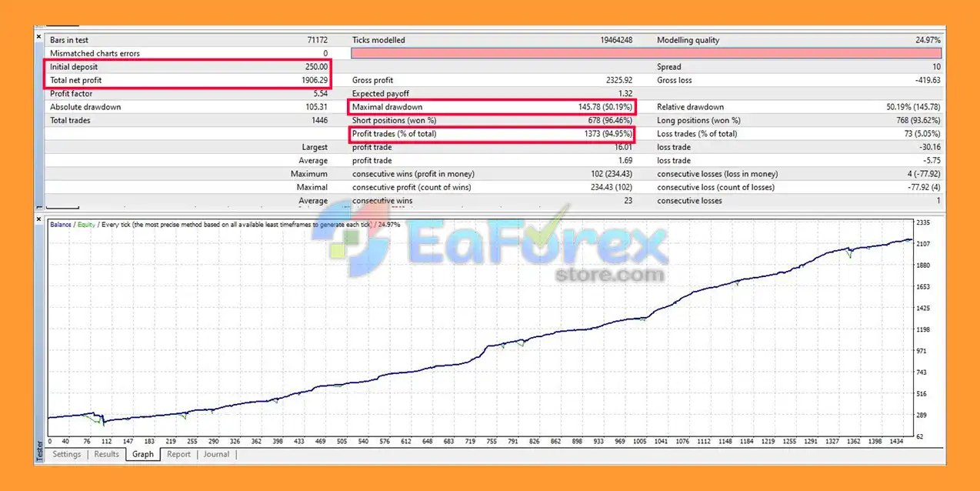Click the Profit trades (% of total) row

click(492, 134)
